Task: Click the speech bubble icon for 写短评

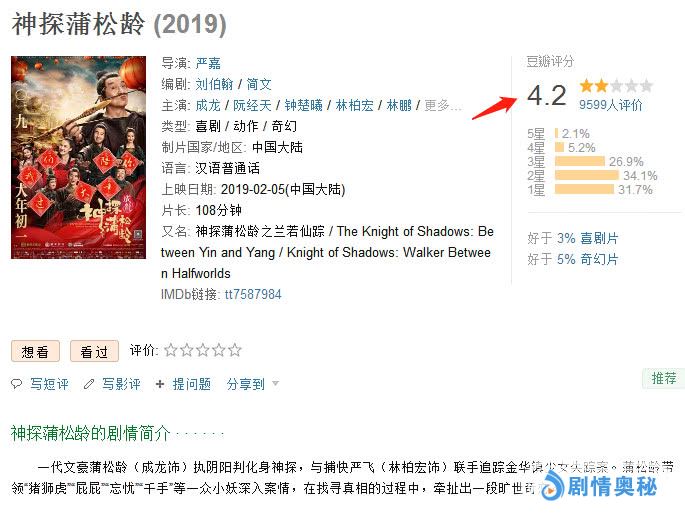Action: coord(17,384)
